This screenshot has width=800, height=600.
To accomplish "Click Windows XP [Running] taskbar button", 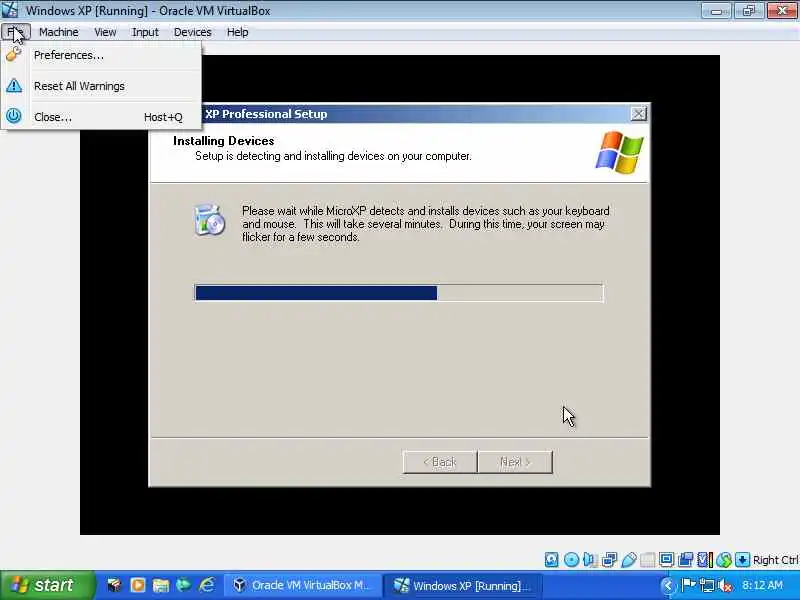I will [x=462, y=585].
